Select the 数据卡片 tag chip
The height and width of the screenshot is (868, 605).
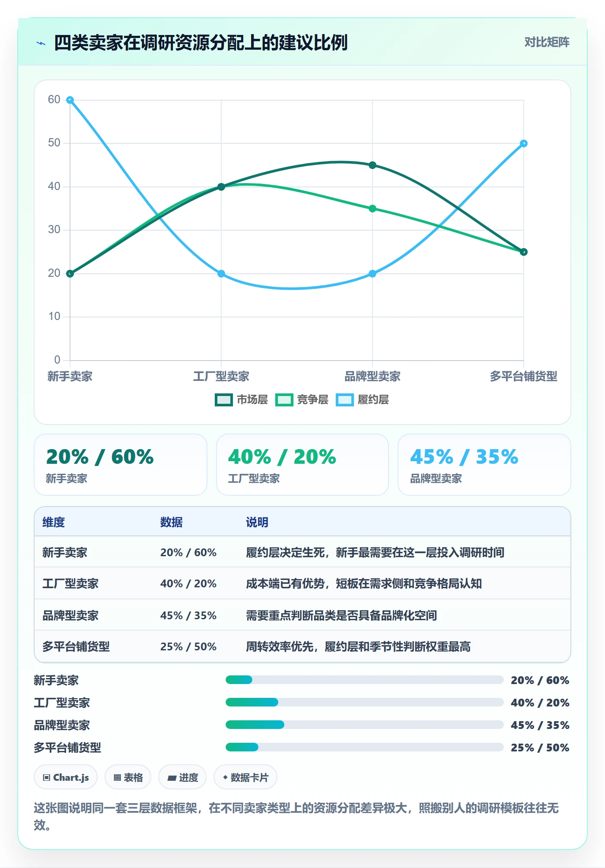click(x=245, y=777)
